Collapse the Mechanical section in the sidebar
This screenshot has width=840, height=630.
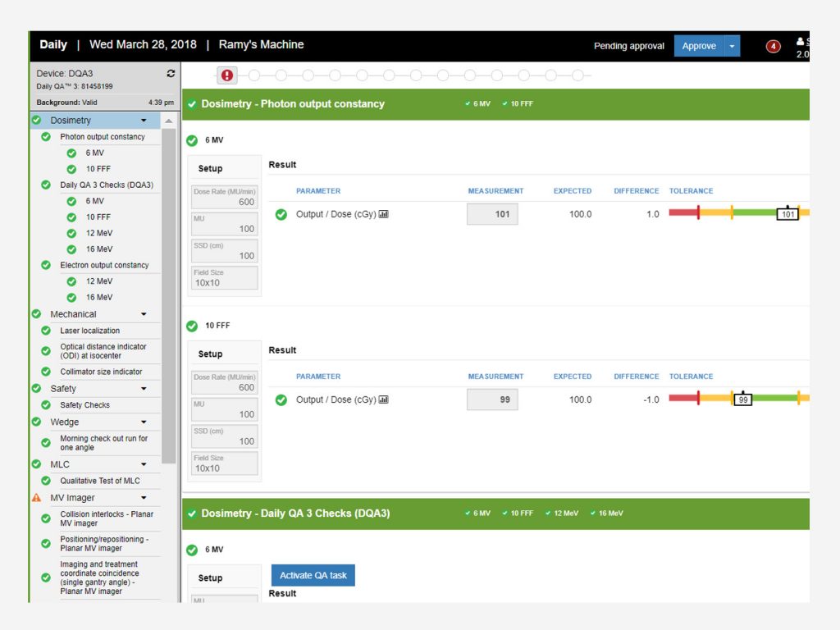[144, 314]
